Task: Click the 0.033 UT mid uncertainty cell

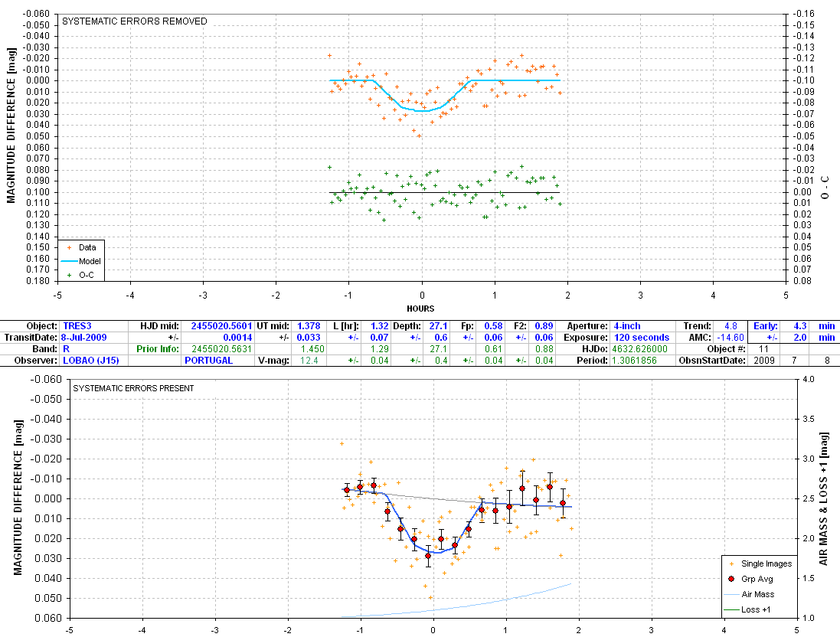Action: click(309, 338)
